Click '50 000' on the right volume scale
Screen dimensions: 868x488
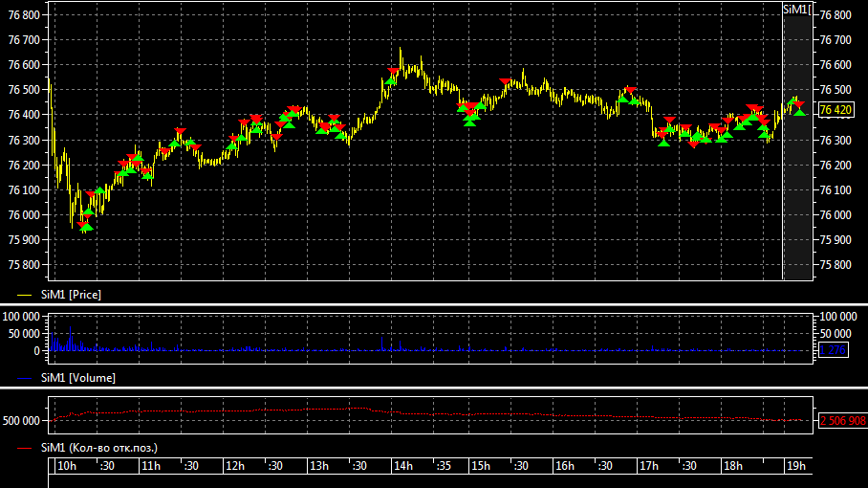(835, 333)
